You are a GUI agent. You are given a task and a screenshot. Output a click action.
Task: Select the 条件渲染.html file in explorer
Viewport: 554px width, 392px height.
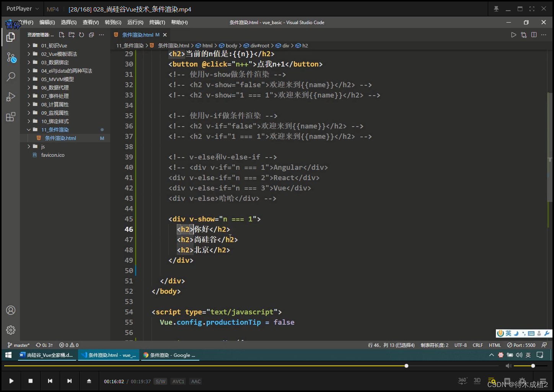coord(65,138)
